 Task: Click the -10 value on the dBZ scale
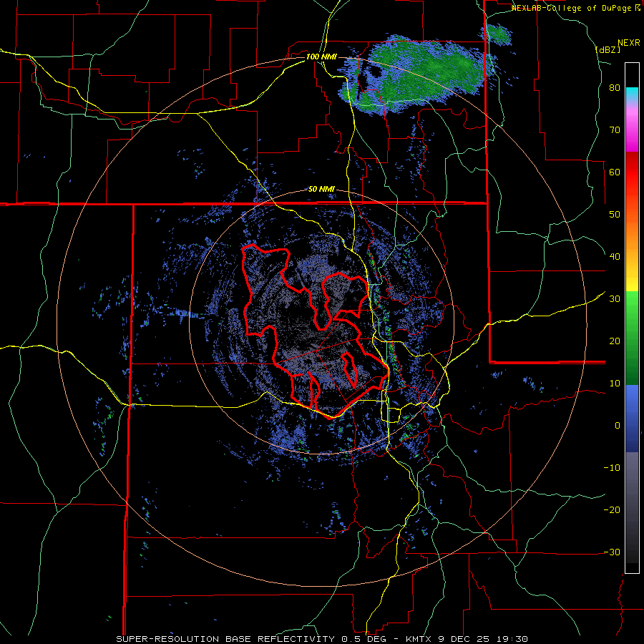pos(612,468)
